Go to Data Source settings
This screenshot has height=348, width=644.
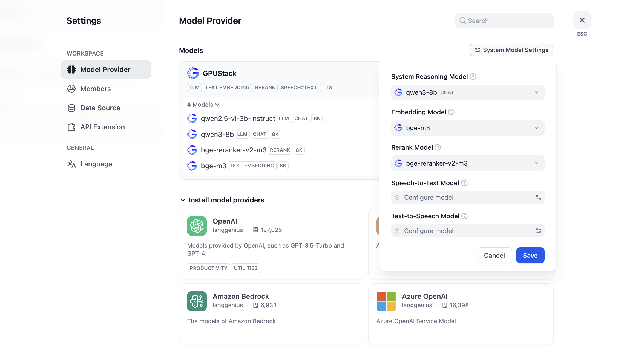(100, 108)
